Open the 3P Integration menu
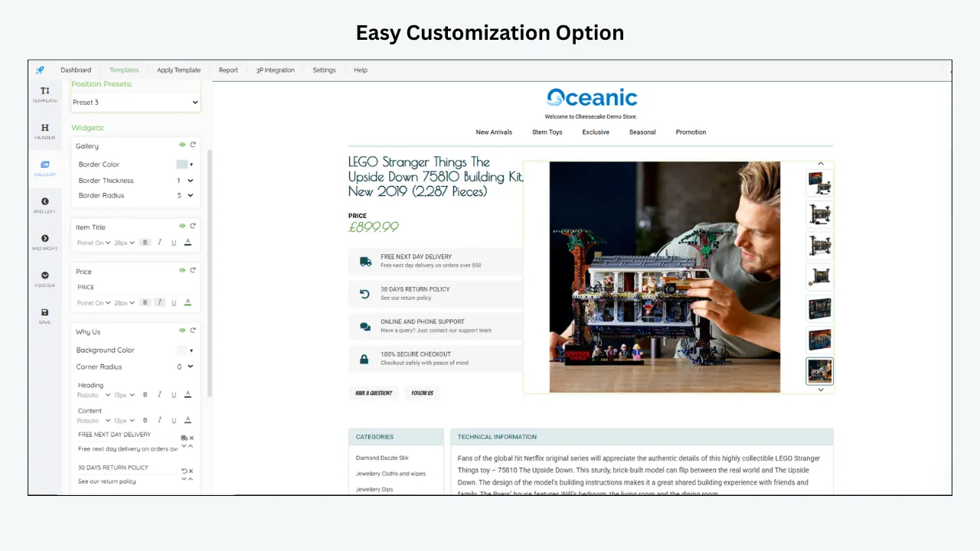This screenshot has width=980, height=551. 276,70
